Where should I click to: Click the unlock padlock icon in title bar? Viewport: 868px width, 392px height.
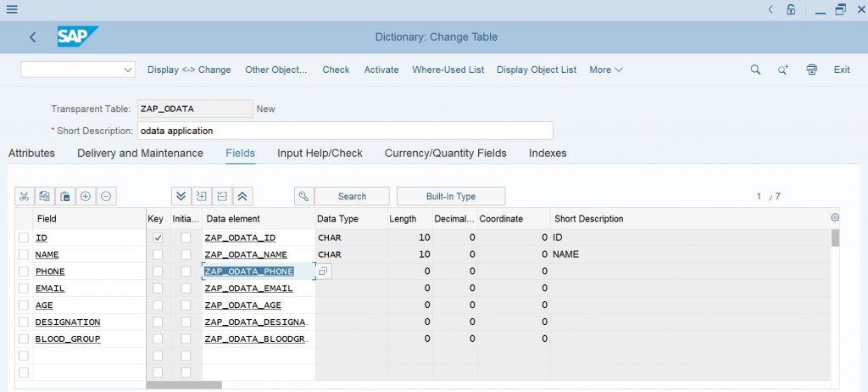[791, 9]
